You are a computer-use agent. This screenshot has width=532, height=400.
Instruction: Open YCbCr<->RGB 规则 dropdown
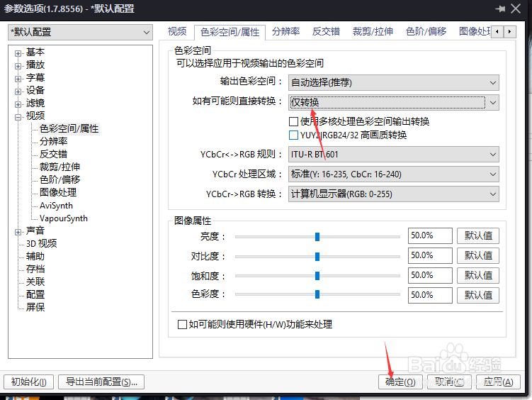(x=394, y=155)
